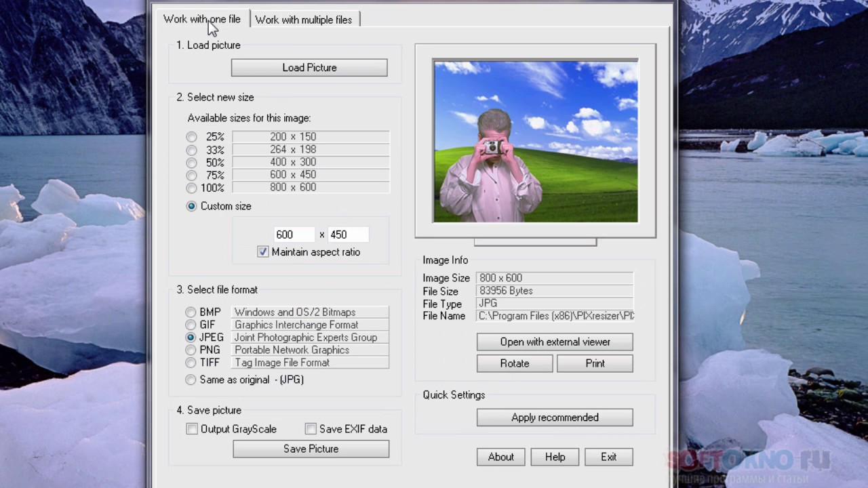Click the Save Picture button
The height and width of the screenshot is (488, 868).
[311, 449]
